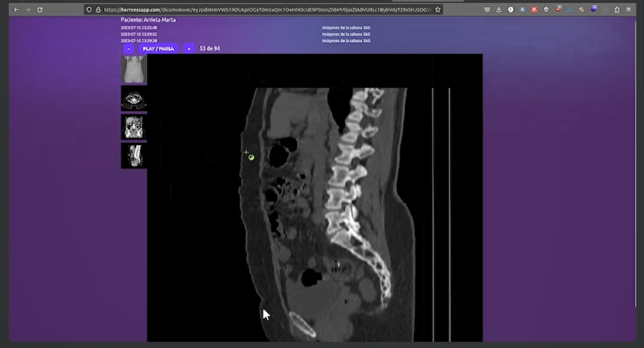Viewport: 644px width, 348px height.
Task: Bookmark this page with the star icon
Action: [x=437, y=10]
